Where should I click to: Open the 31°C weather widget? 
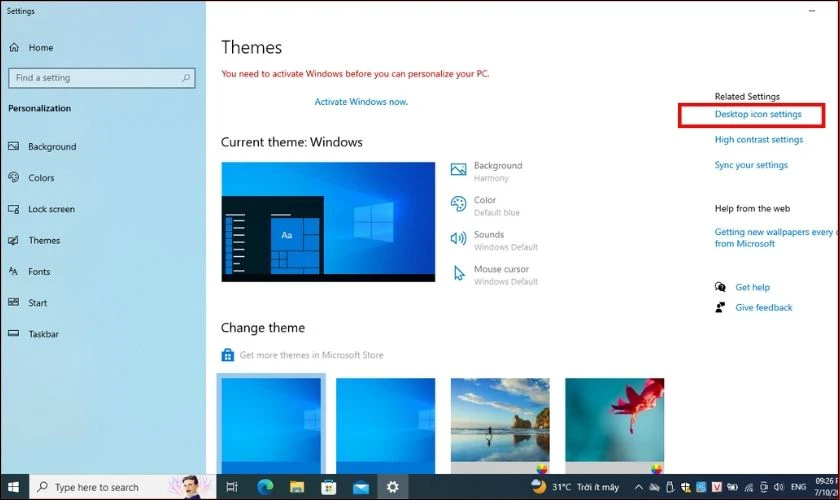tap(575, 487)
